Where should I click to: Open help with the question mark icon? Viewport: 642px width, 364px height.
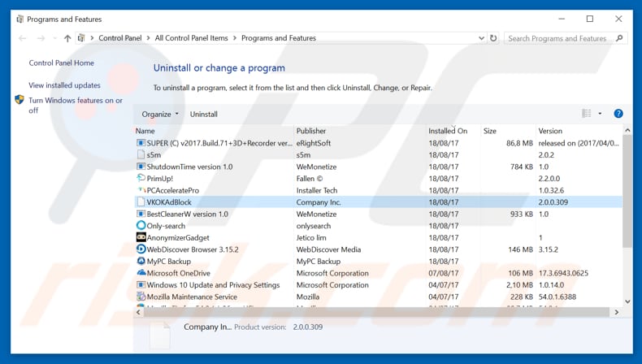[x=618, y=114]
